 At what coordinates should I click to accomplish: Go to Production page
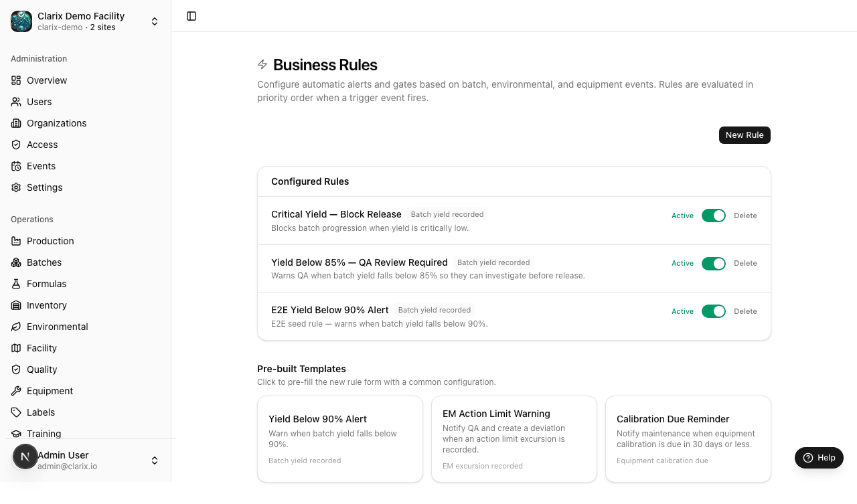(x=85, y=241)
